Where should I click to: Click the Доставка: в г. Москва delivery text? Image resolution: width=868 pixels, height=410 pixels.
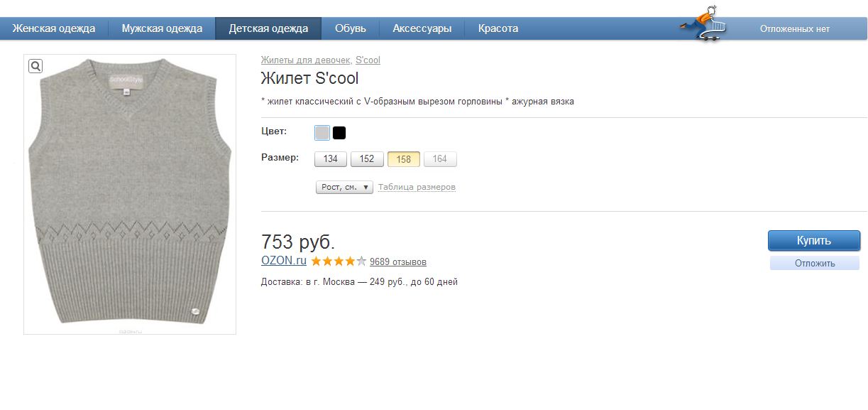point(359,282)
